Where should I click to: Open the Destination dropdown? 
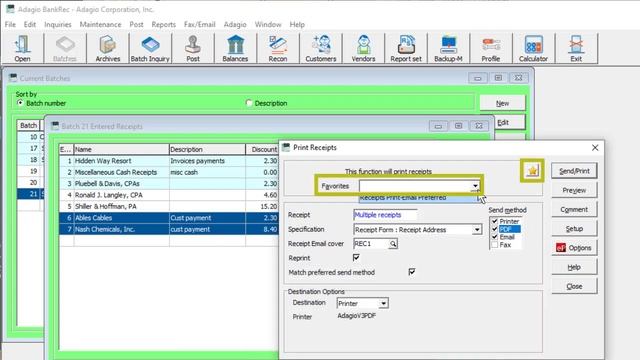(383, 303)
